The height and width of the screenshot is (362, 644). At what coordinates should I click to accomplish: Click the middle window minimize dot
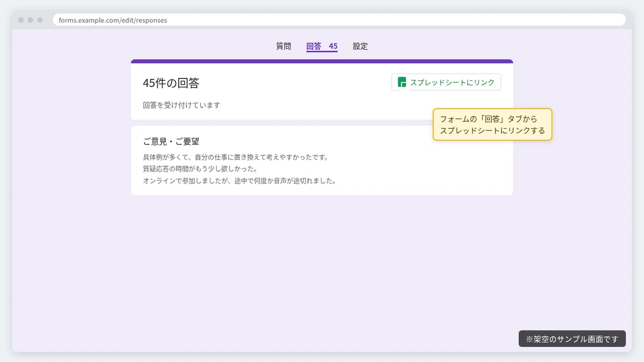[30, 20]
